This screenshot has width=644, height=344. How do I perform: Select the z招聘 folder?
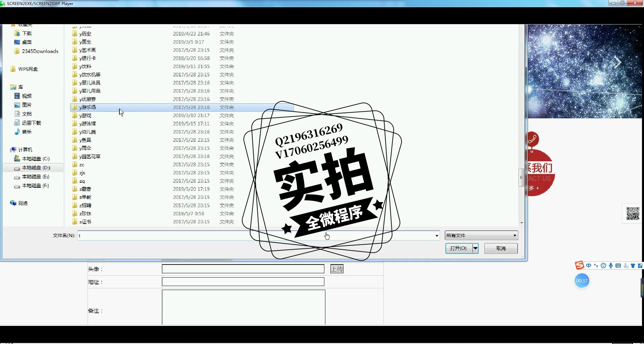[x=85, y=205]
